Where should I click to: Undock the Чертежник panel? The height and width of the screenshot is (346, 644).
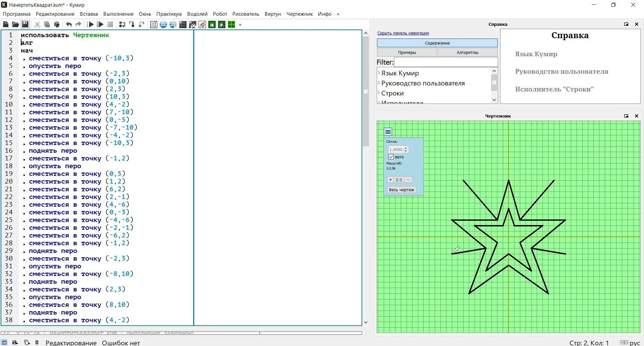(x=626, y=116)
